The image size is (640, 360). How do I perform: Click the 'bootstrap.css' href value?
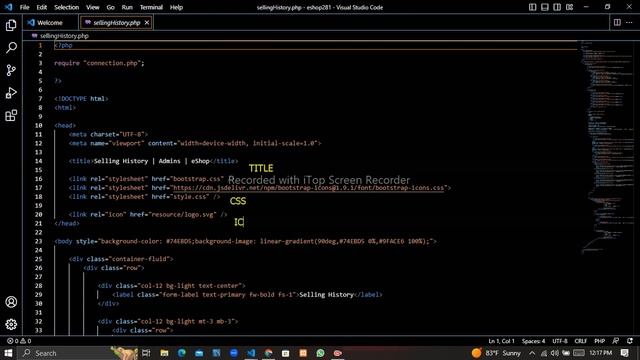[x=198, y=179]
